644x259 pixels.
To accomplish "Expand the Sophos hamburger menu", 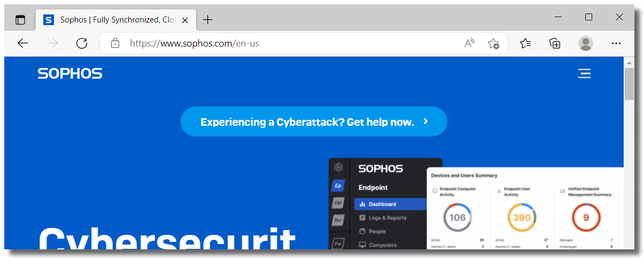I will (584, 73).
